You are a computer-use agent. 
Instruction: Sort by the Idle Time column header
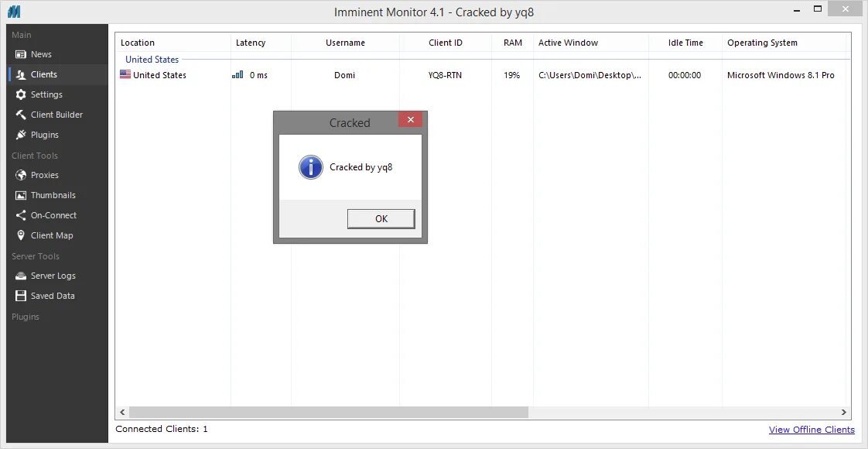click(685, 43)
